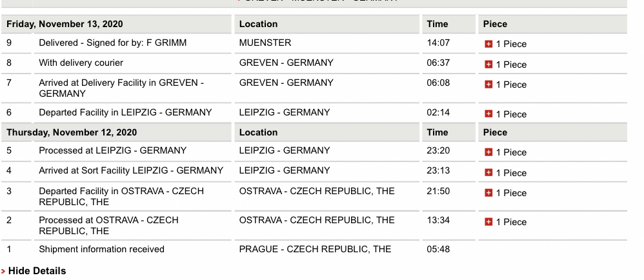Select 1 Piece text in the 06:37 row
644x280 pixels.
[511, 65]
